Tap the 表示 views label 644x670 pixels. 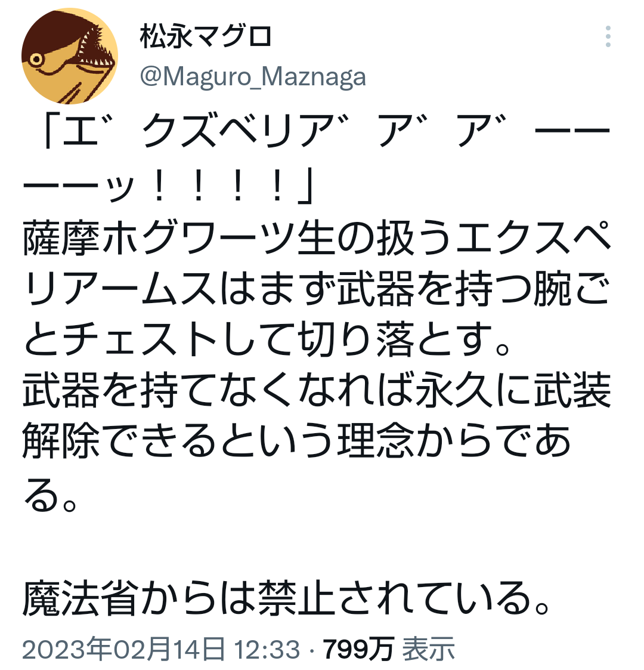pyautogui.click(x=428, y=650)
